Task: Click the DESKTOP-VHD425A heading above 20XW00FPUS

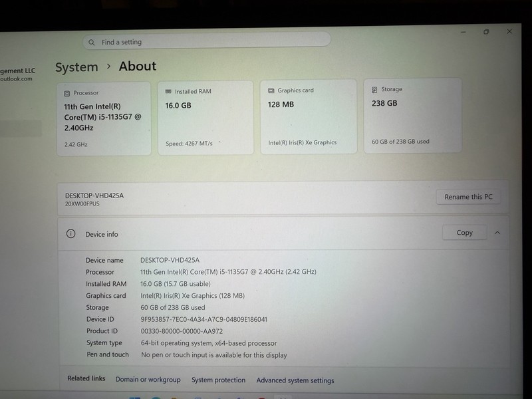Action: [x=94, y=196]
